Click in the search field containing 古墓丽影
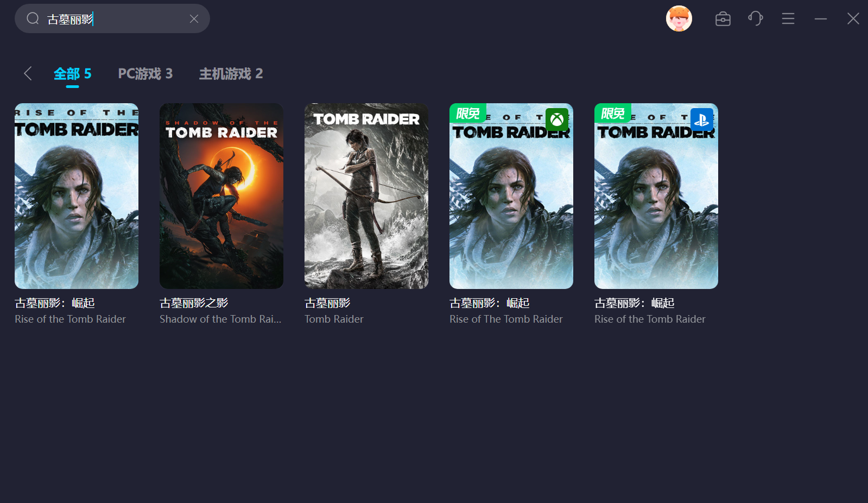 click(114, 19)
